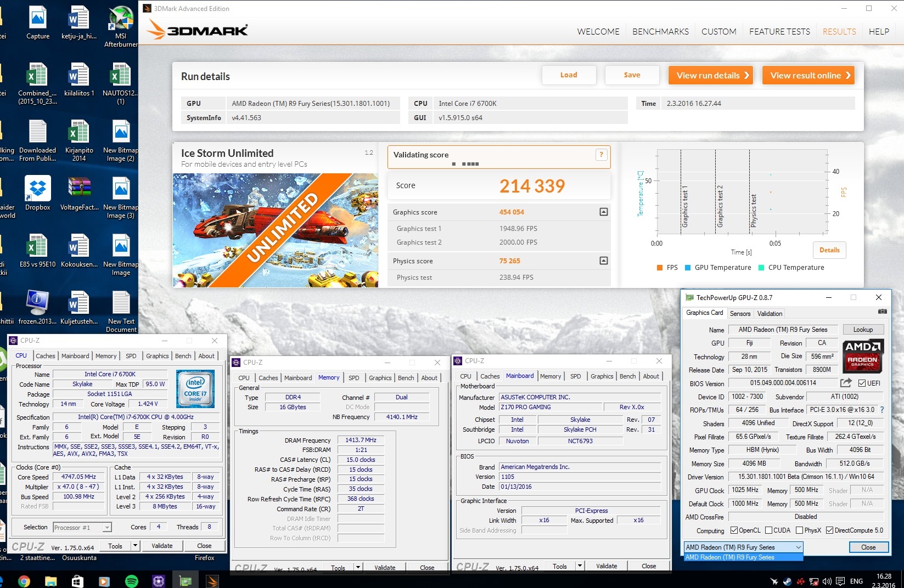Open the Processor #1 selection dropdown in CPU-Z
This screenshot has width=904, height=588.
tap(82, 528)
